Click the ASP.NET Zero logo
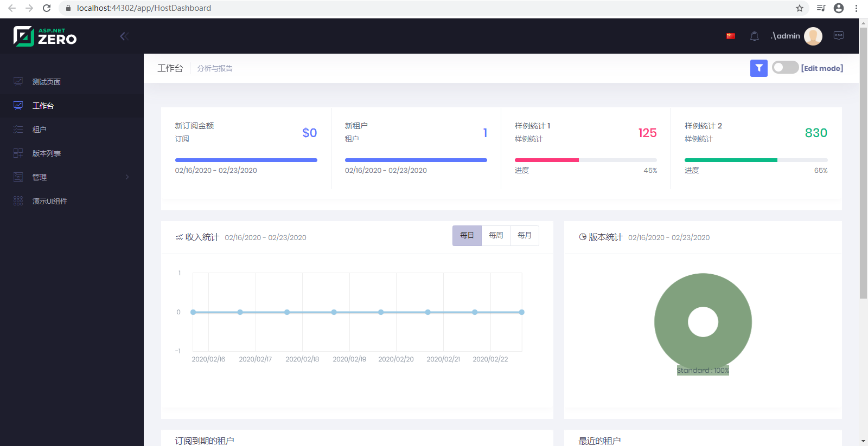 click(x=45, y=36)
